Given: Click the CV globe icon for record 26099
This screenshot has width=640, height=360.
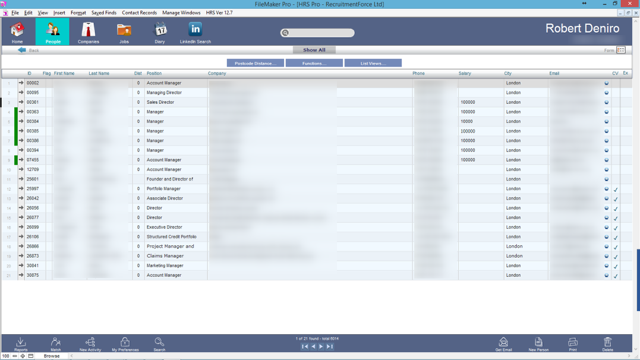Looking at the screenshot, I should 607,227.
